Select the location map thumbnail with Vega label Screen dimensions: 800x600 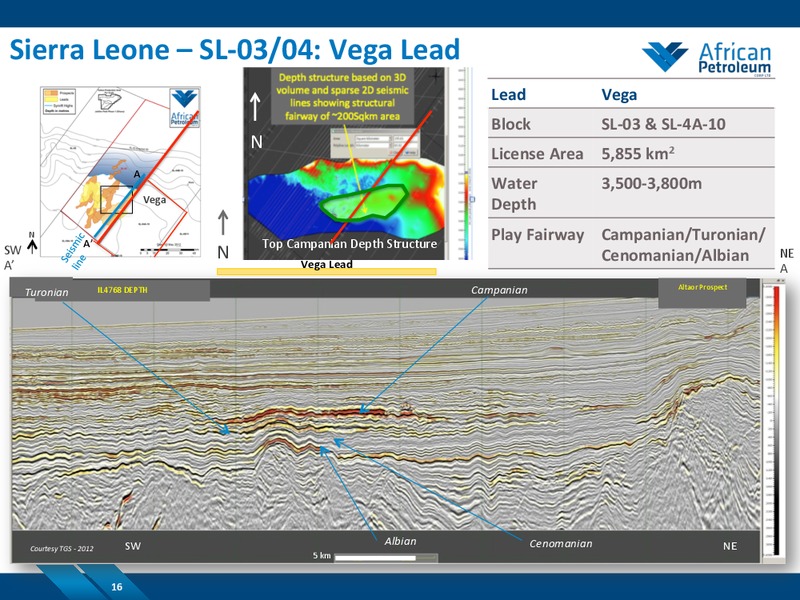point(120,172)
